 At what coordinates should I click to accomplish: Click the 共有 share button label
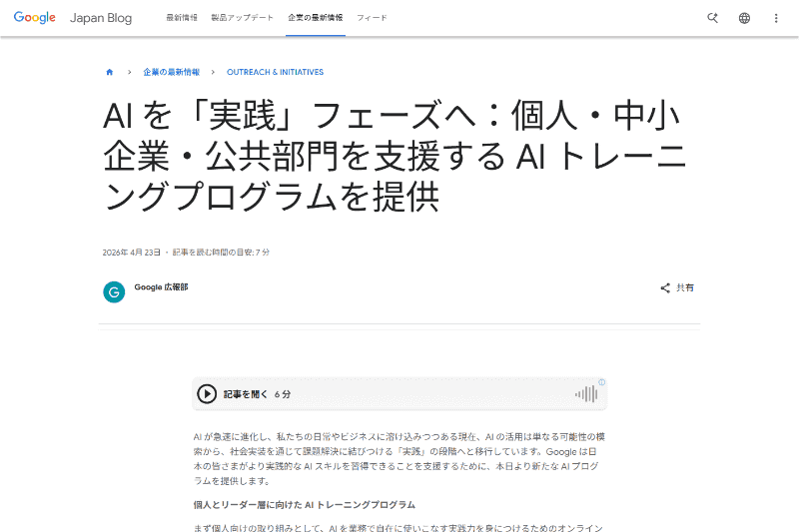[685, 288]
